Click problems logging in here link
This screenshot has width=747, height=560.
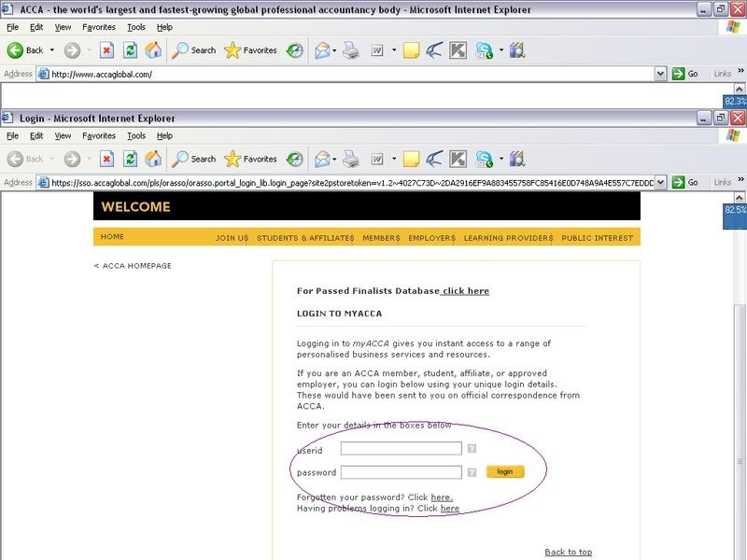(450, 508)
